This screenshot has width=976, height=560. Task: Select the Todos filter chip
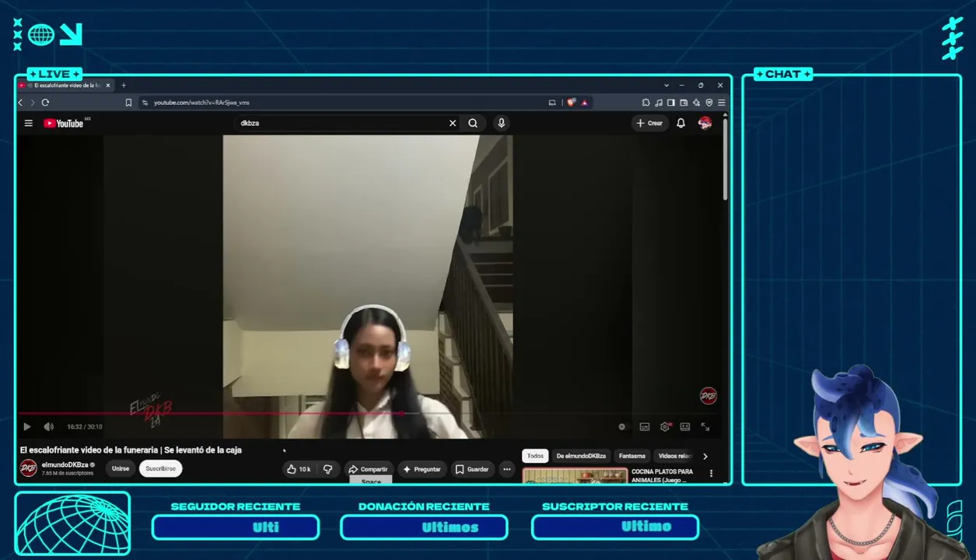tap(535, 456)
